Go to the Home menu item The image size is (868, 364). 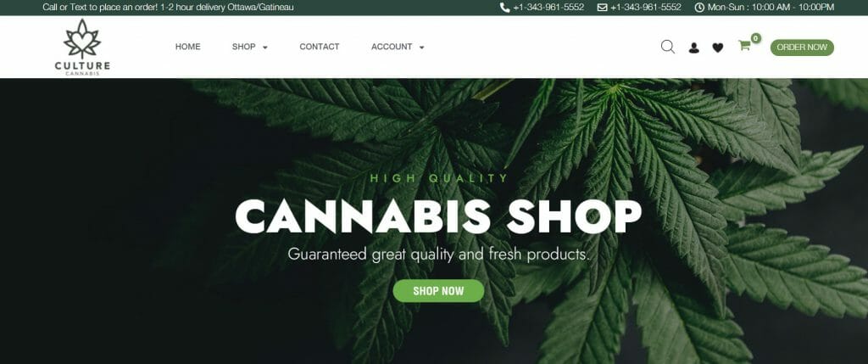187,48
